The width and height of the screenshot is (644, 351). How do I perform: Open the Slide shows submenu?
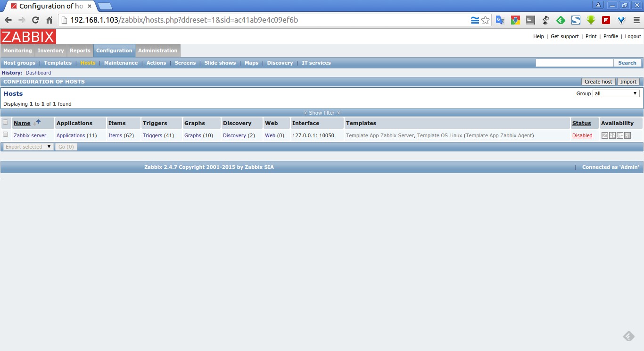click(x=220, y=63)
